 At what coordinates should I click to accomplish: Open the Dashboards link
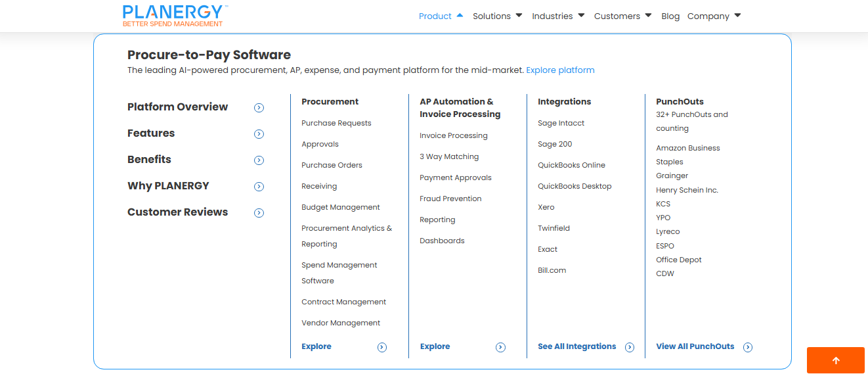coord(442,241)
